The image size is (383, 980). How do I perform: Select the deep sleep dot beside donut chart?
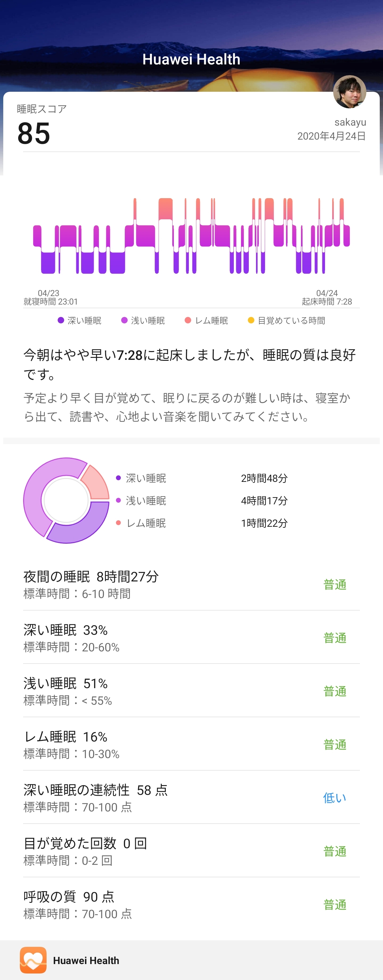(x=119, y=478)
